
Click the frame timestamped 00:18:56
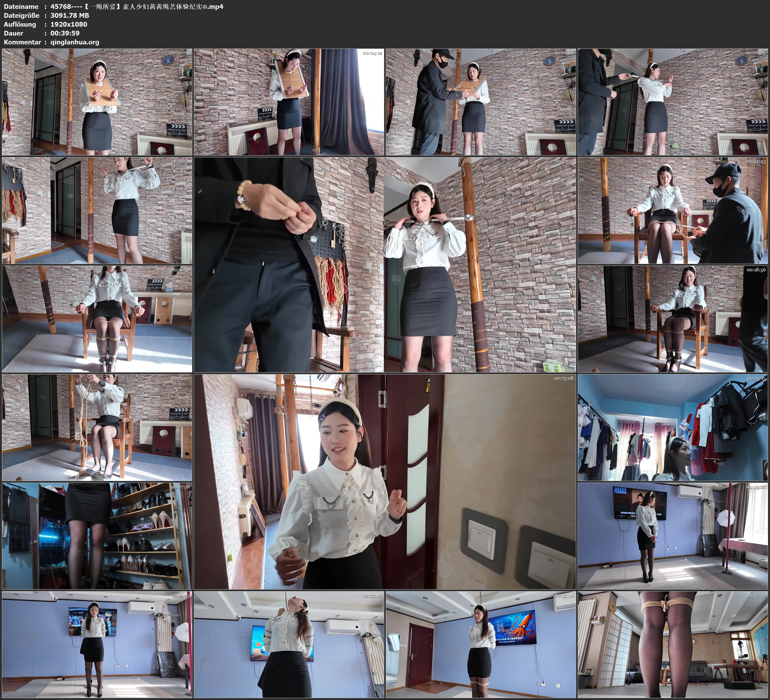coord(673,319)
